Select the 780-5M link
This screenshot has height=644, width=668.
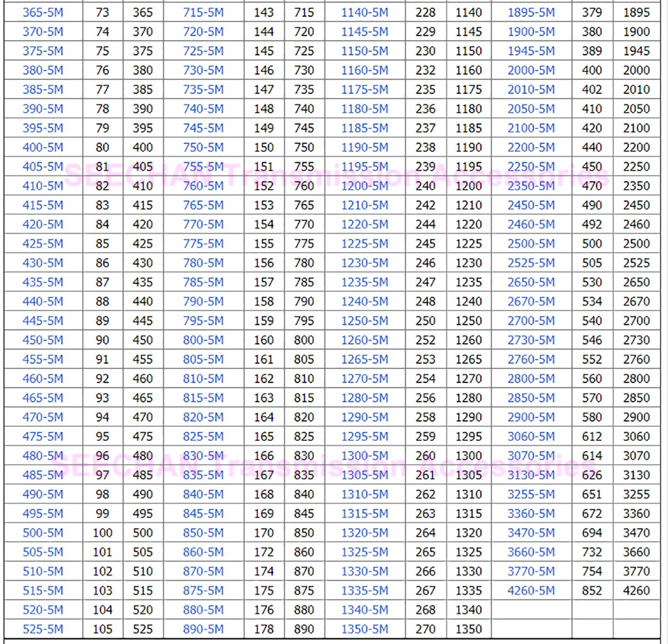203,263
